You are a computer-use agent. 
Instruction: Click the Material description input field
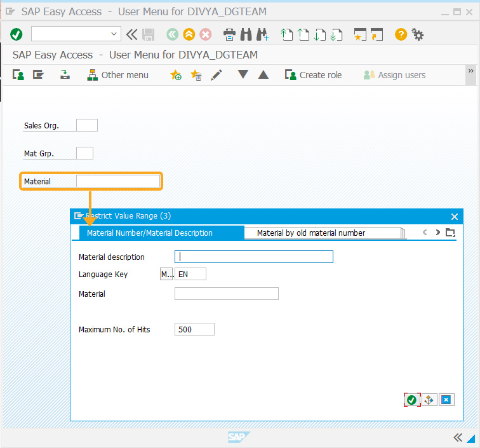pos(254,257)
